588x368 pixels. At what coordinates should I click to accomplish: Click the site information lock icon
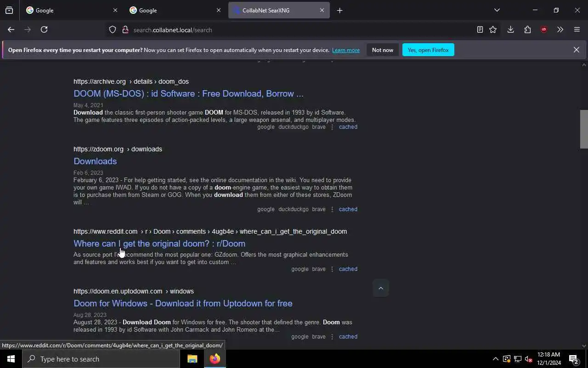[125, 29]
